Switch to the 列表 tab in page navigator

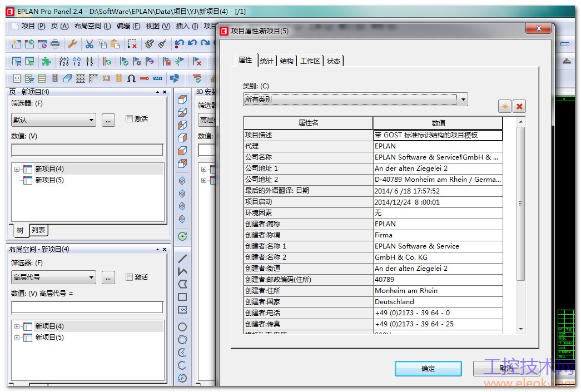click(x=38, y=230)
